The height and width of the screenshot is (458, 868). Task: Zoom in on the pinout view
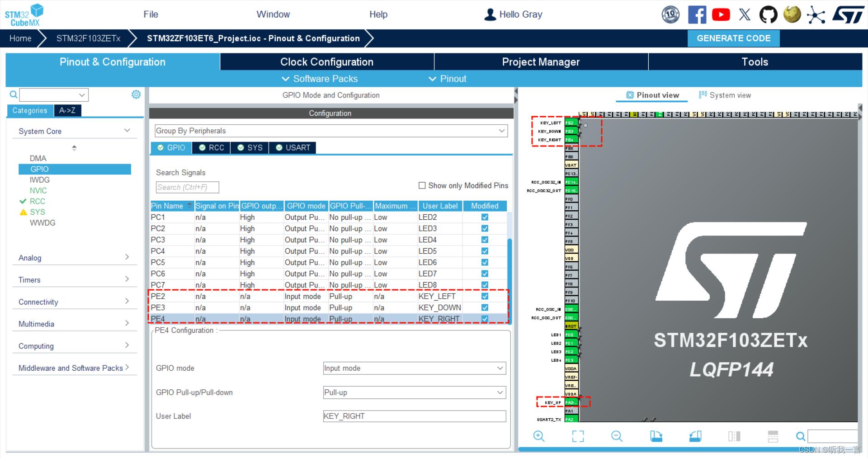[x=539, y=436]
